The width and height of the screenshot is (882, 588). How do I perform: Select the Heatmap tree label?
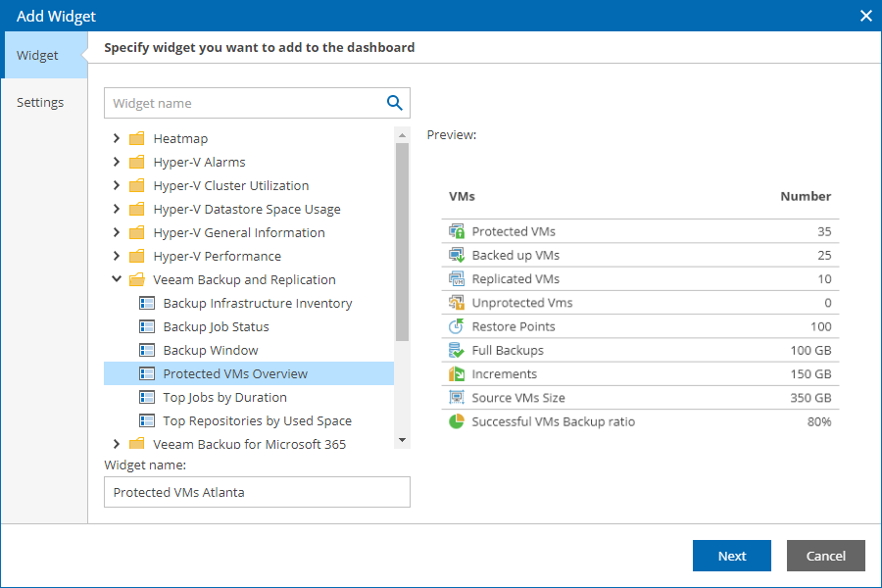point(180,138)
